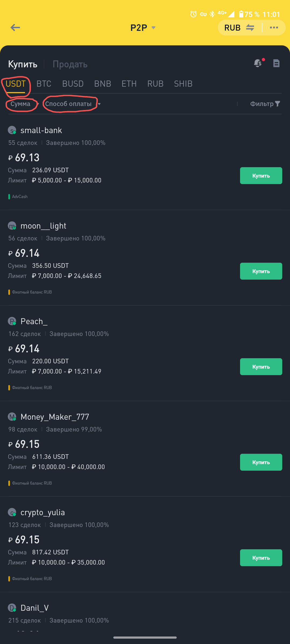Open the orders document icon
290x644 pixels.
click(x=276, y=63)
